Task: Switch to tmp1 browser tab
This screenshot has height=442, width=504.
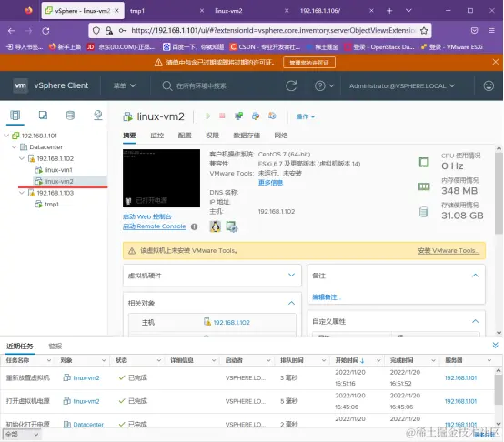Action: point(166,11)
